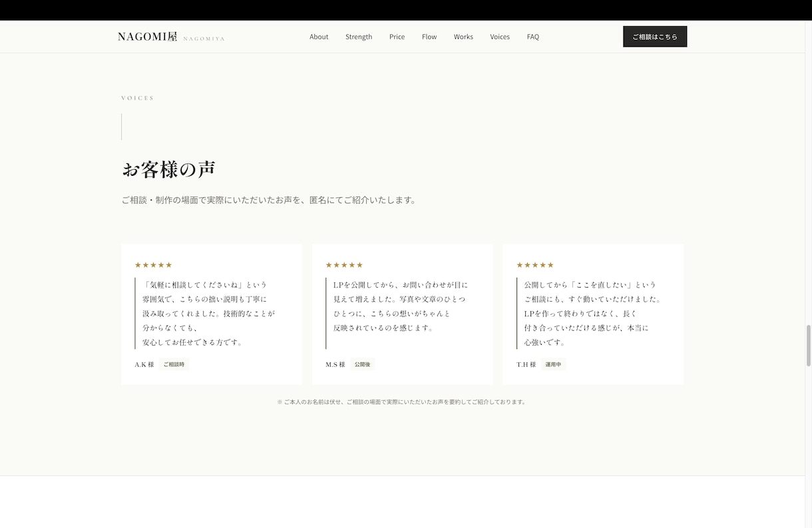Click the star rating on A.K's review
This screenshot has width=812, height=528.
pyautogui.click(x=154, y=265)
